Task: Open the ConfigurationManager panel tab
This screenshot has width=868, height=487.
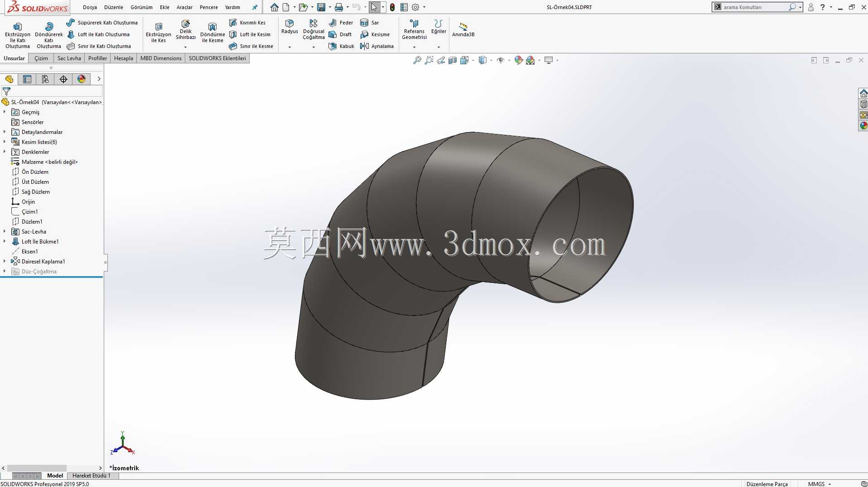Action: point(45,79)
